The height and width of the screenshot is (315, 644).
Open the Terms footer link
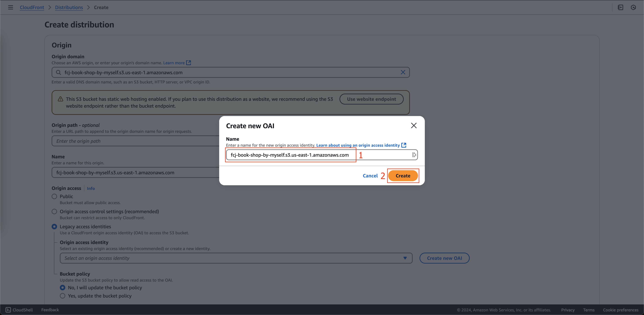pos(589,310)
